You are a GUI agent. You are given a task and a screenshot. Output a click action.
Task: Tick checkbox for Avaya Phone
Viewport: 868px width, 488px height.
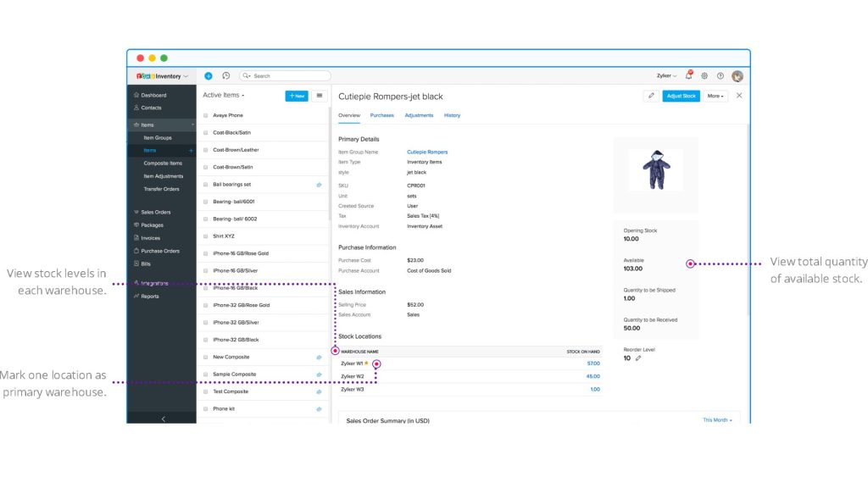pyautogui.click(x=205, y=115)
